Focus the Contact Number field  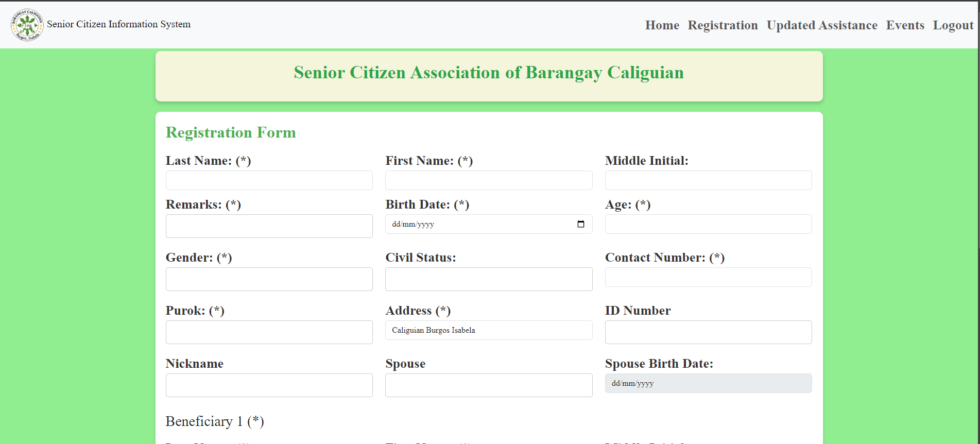click(x=708, y=277)
